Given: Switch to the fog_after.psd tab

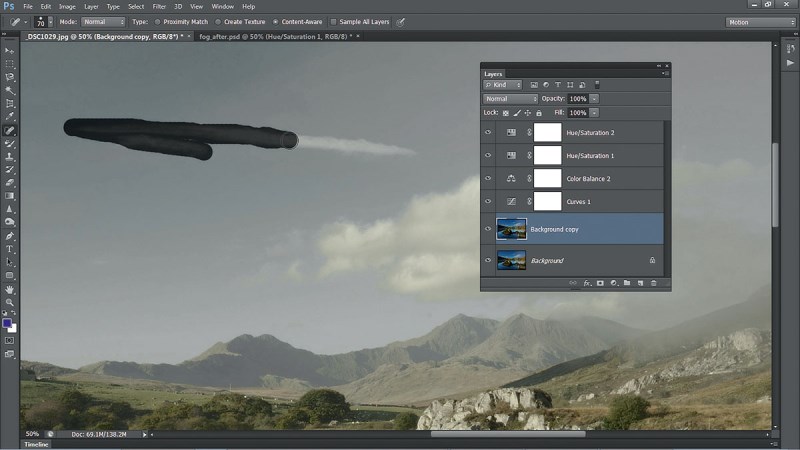Looking at the screenshot, I should click(276, 37).
